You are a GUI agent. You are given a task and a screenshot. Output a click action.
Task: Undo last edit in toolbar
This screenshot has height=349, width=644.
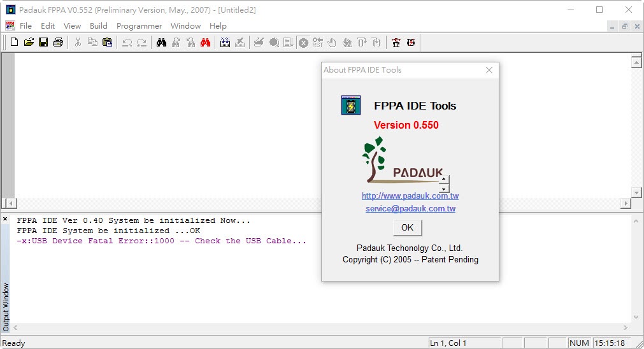[x=127, y=42]
